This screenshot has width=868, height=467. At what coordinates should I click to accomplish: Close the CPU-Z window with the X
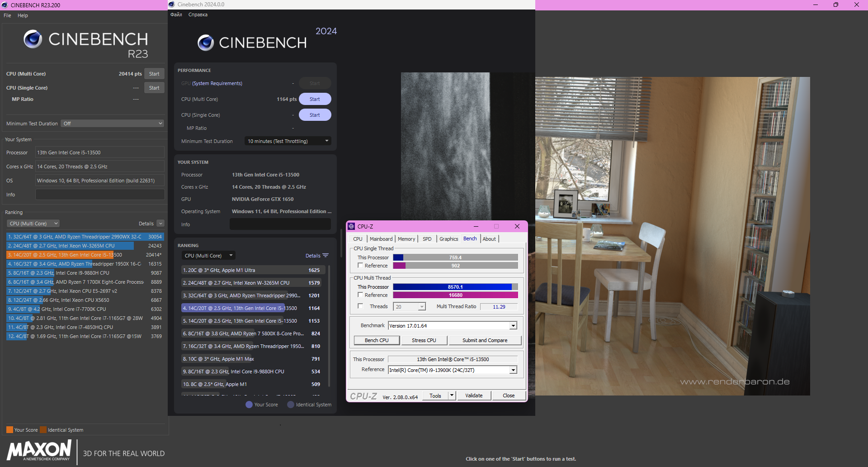(x=517, y=226)
